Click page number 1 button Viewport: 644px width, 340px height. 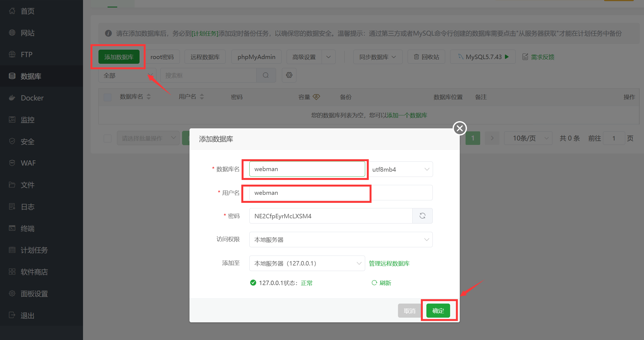click(x=473, y=138)
